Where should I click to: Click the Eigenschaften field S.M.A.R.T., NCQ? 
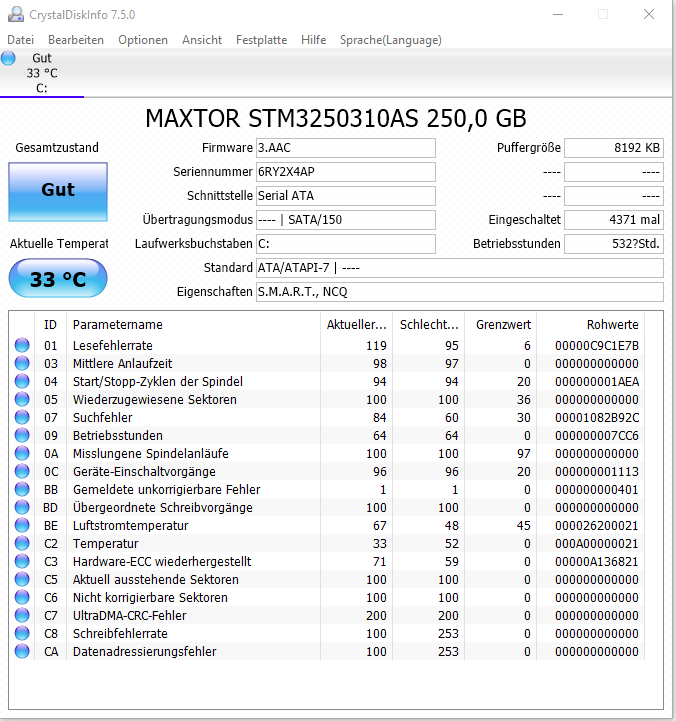pyautogui.click(x=460, y=292)
